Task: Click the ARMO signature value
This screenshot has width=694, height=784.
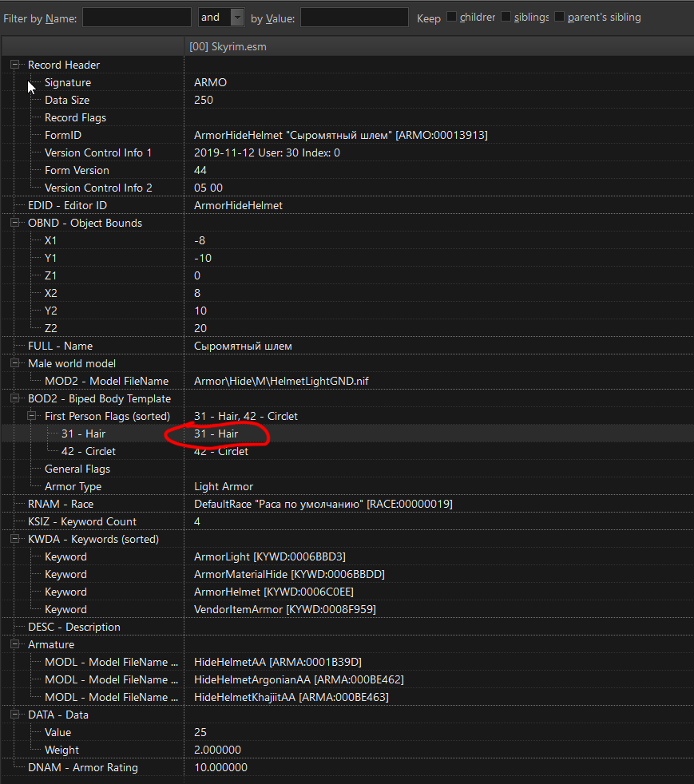Action: click(210, 82)
